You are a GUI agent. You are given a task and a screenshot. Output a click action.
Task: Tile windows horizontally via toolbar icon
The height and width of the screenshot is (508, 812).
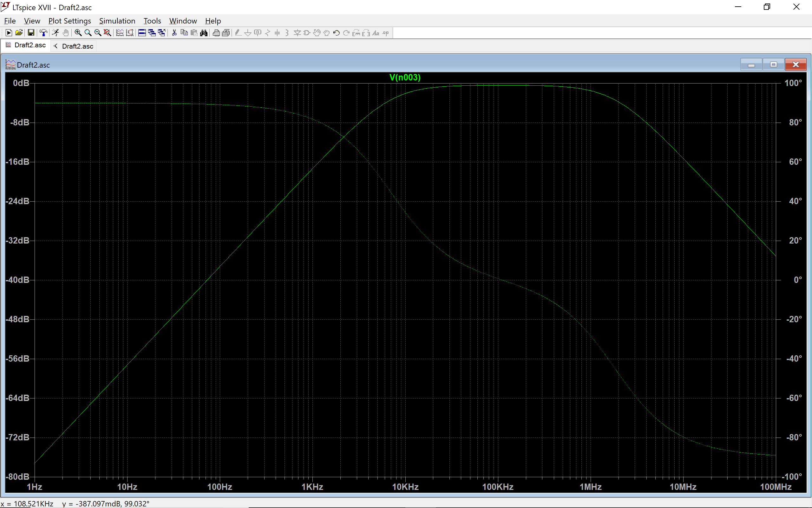tap(142, 33)
